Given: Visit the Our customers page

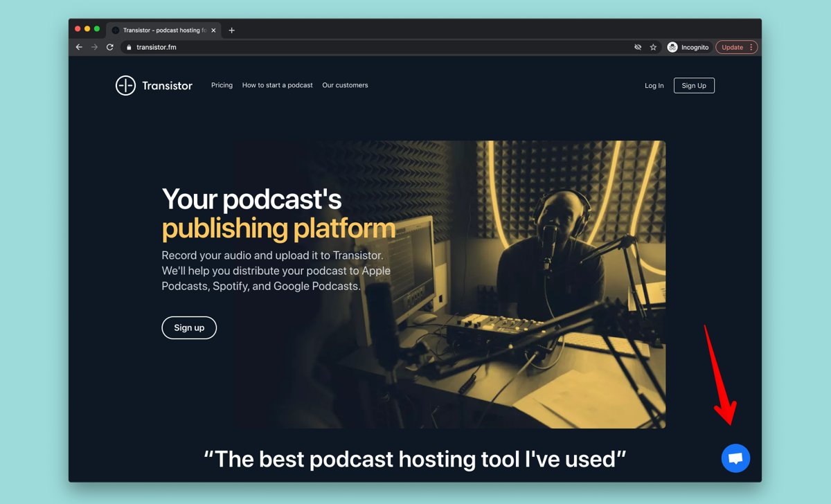Looking at the screenshot, I should pyautogui.click(x=345, y=85).
